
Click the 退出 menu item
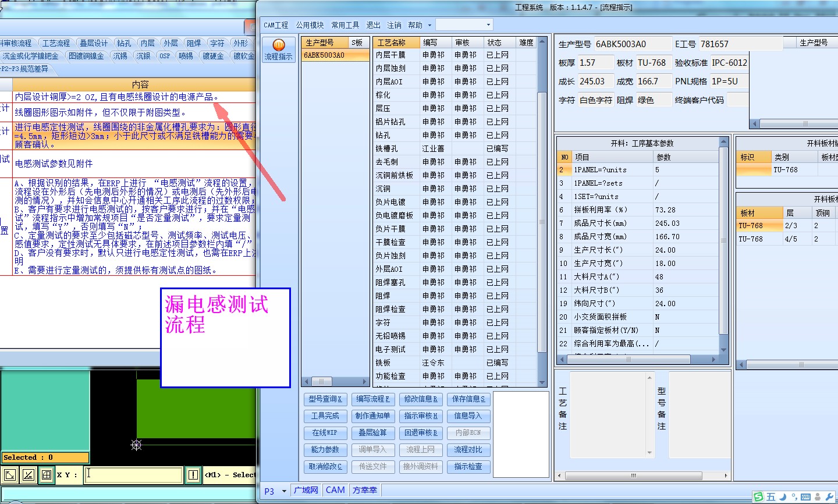pos(373,25)
